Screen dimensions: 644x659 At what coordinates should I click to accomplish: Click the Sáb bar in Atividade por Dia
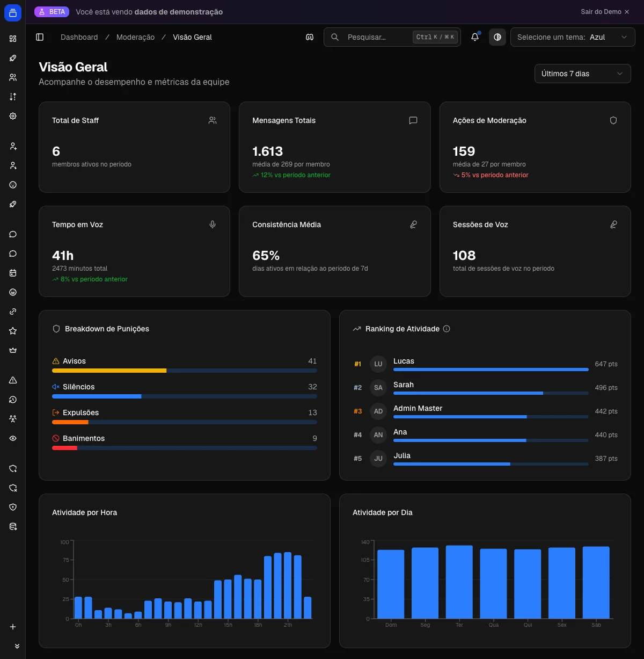tap(596, 583)
